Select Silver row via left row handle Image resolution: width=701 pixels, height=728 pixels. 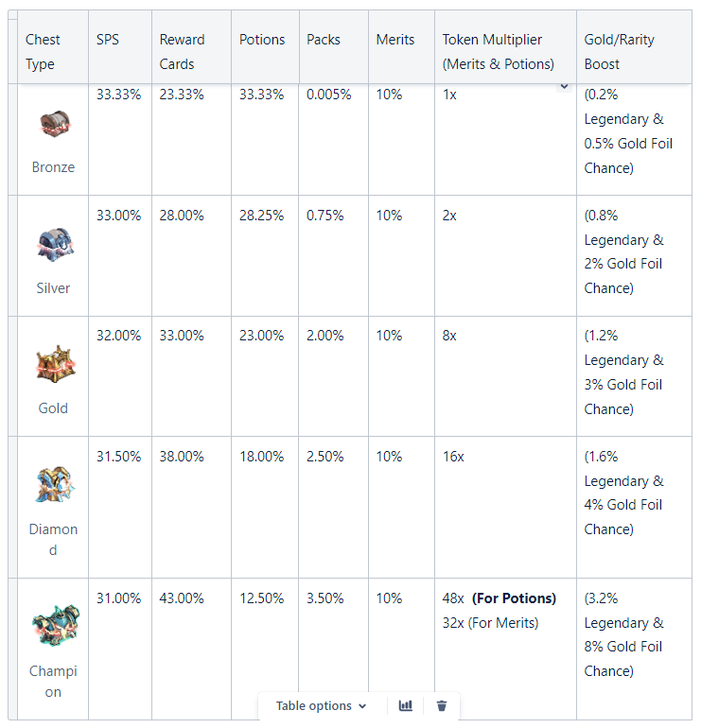tap(12, 256)
